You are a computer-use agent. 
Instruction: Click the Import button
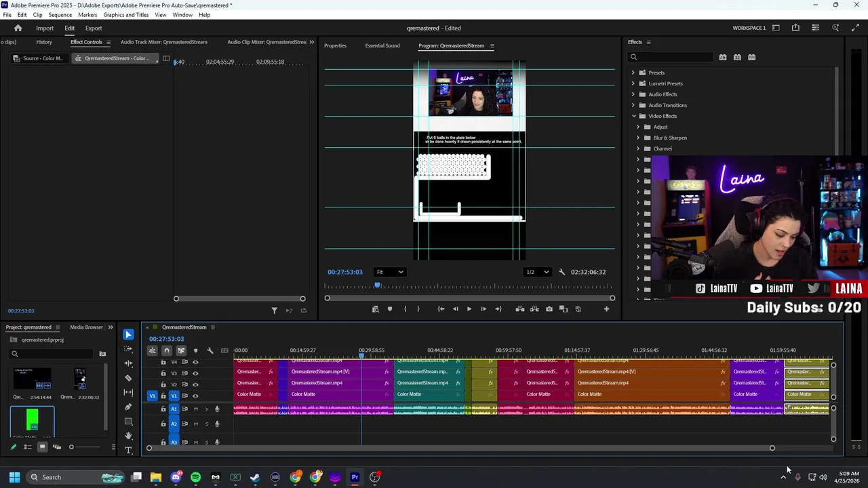tap(45, 28)
